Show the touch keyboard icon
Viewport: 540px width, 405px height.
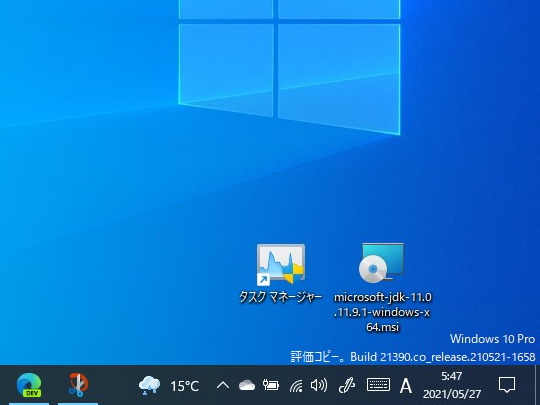tap(378, 385)
